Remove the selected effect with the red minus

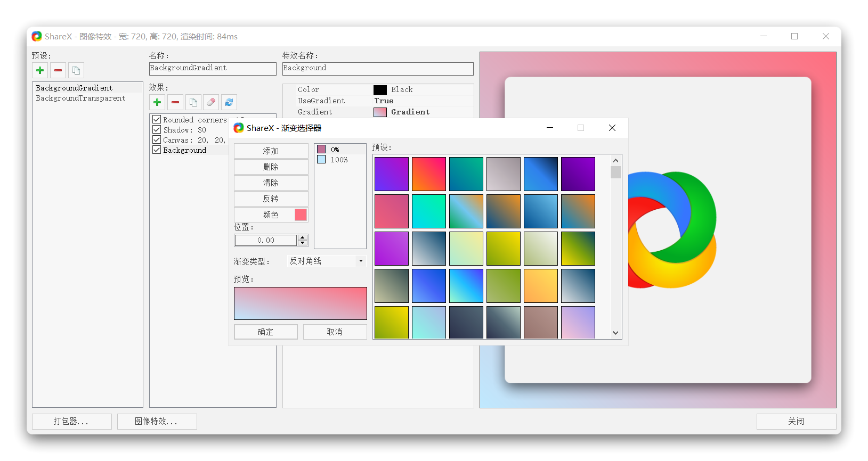tap(175, 102)
